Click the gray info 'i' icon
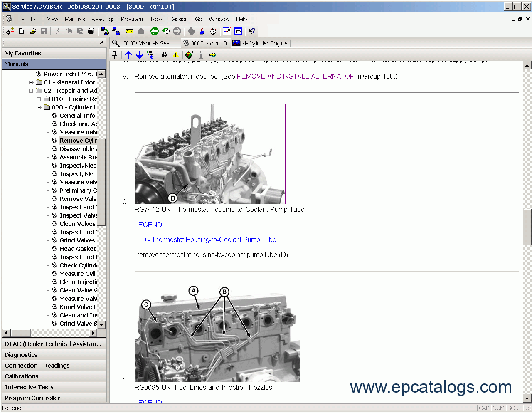 click(201, 55)
